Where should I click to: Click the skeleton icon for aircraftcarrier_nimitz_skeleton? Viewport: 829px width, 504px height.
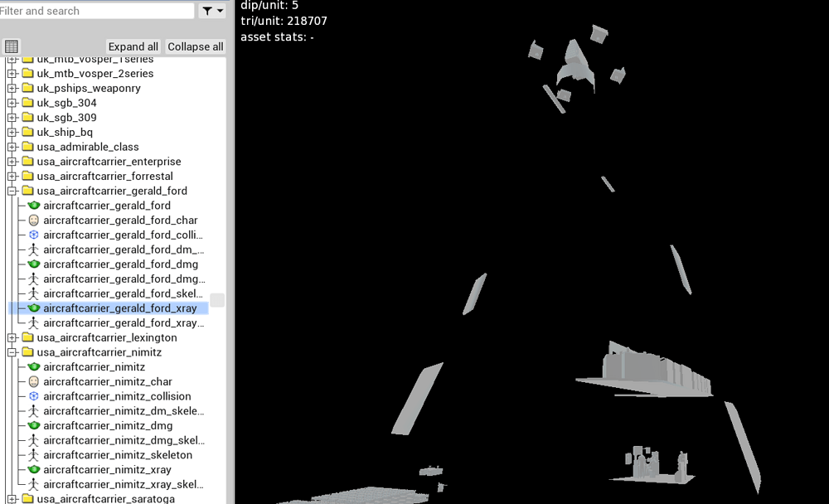(x=34, y=455)
